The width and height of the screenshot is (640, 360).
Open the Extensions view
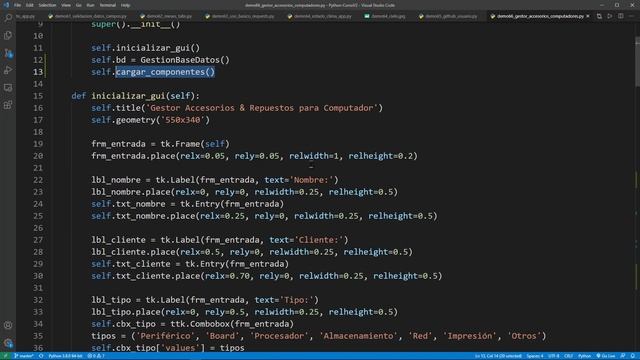click(x=8, y=105)
